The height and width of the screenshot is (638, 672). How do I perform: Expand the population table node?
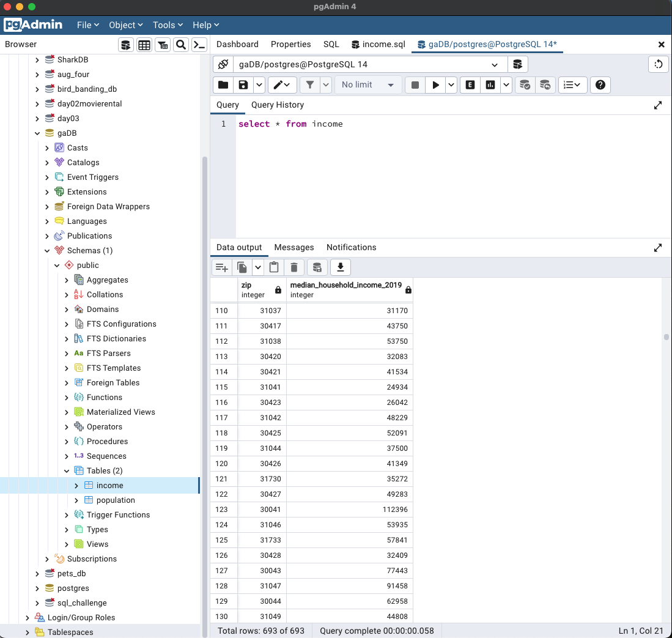click(x=77, y=500)
